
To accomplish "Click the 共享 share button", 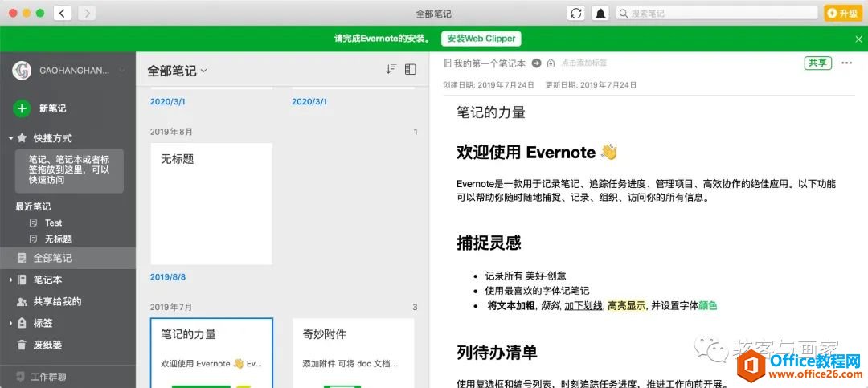I will [817, 63].
